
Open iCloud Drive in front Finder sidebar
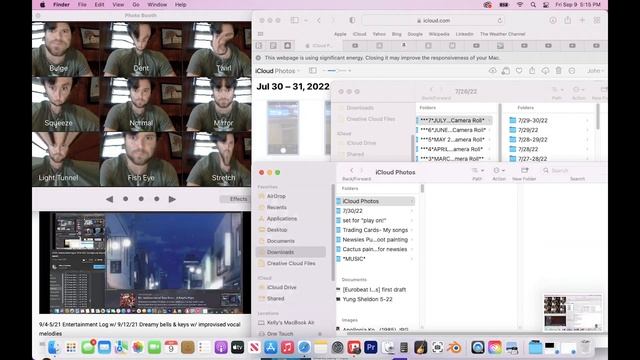coord(291,287)
